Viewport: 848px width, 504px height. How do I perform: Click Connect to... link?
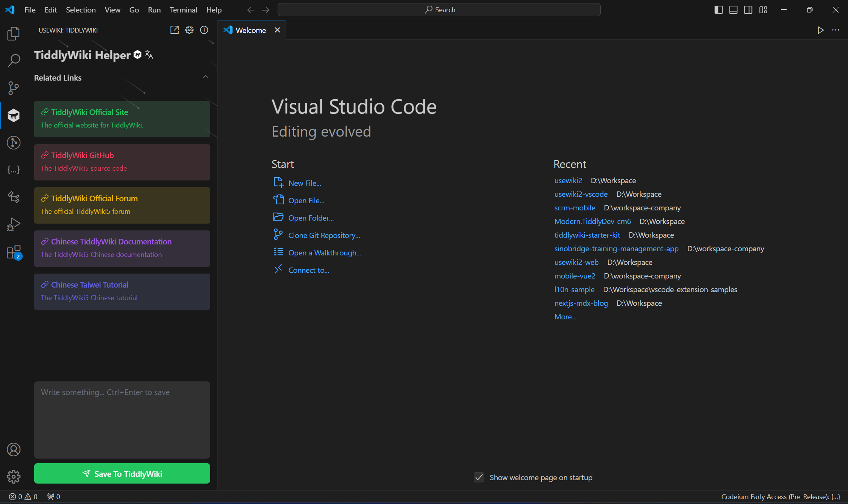pyautogui.click(x=309, y=270)
